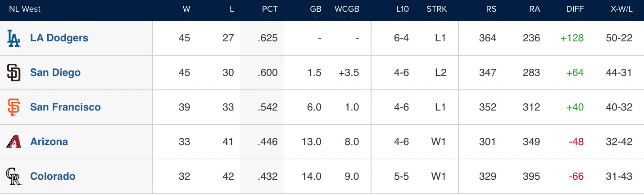This screenshot has height=195, width=644.
Task: Open the LA Dodgers team link
Action: [59, 38]
